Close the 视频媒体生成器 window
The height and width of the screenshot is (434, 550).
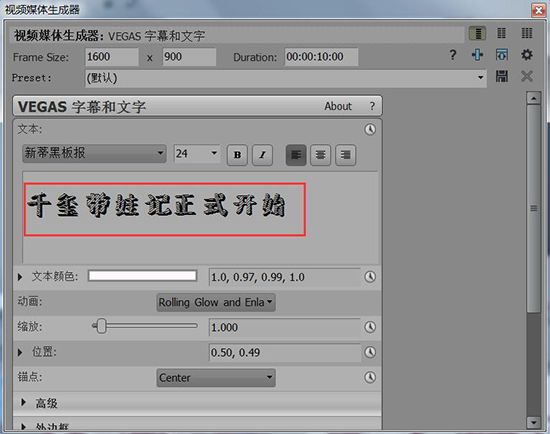tap(538, 10)
